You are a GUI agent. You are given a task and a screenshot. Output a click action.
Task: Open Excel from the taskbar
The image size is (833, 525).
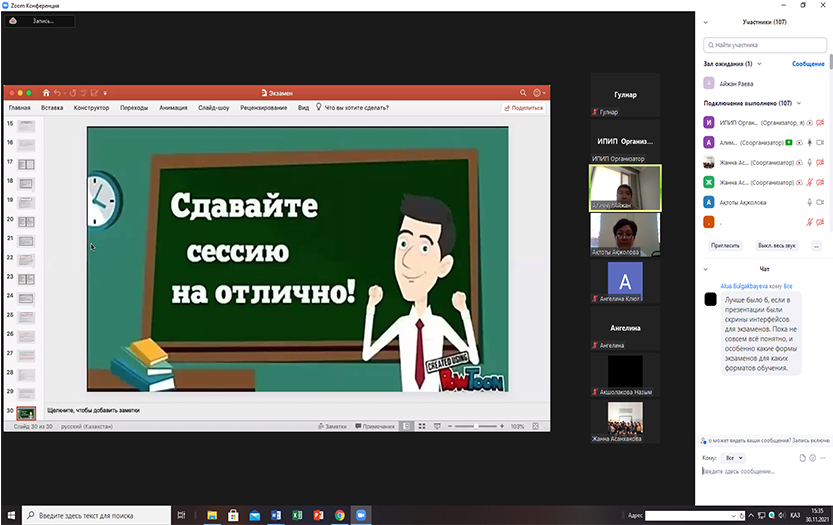point(297,515)
